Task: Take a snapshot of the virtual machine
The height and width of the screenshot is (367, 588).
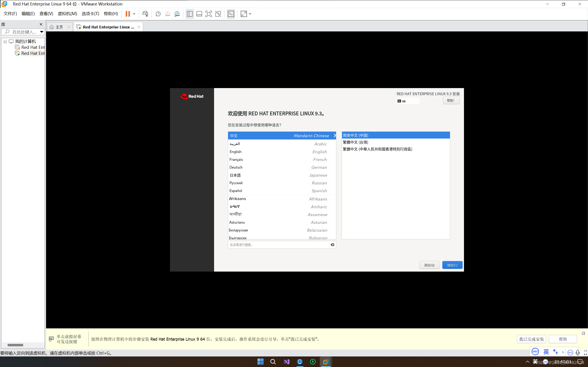Action: 158,14
